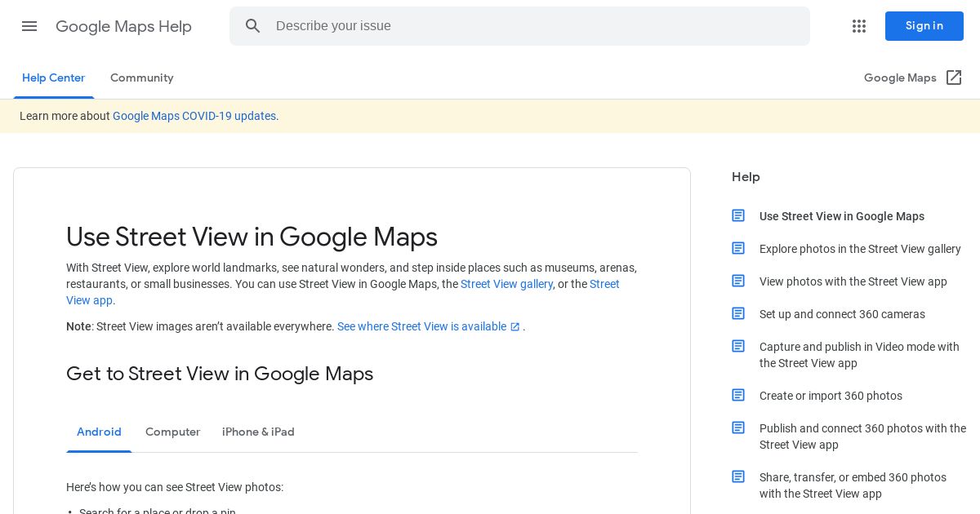Open Capture and publish in Video mode article
980x514 pixels.
859,355
